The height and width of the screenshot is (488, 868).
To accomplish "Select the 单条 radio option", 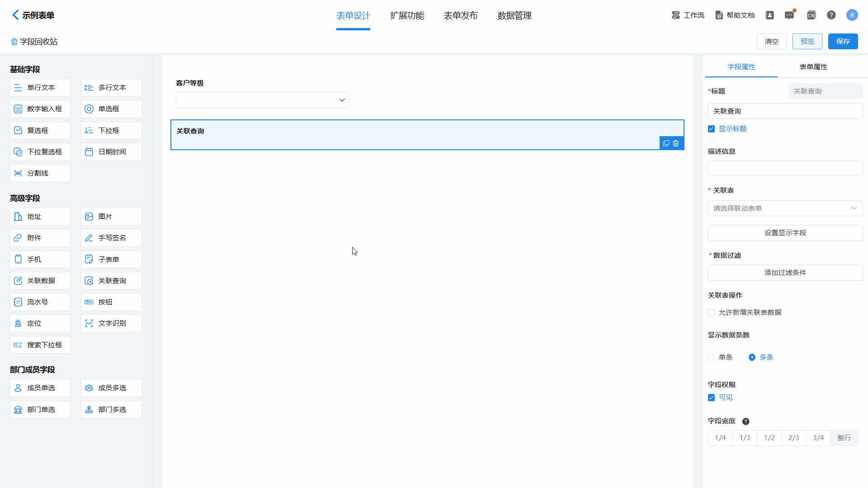I will [712, 357].
